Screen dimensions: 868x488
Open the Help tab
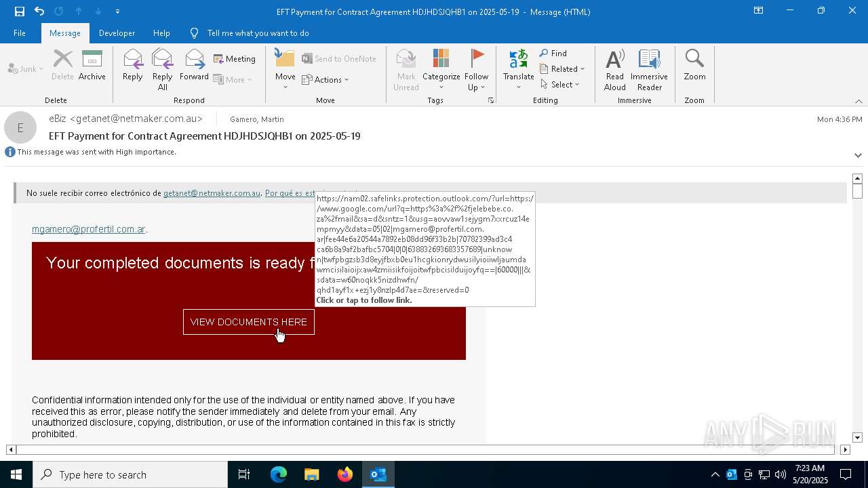pos(161,33)
